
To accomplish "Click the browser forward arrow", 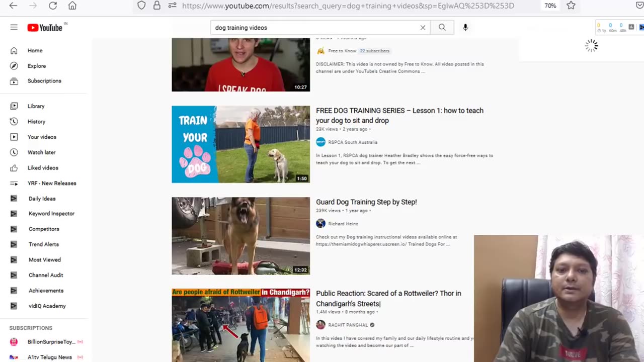I will [x=33, y=6].
